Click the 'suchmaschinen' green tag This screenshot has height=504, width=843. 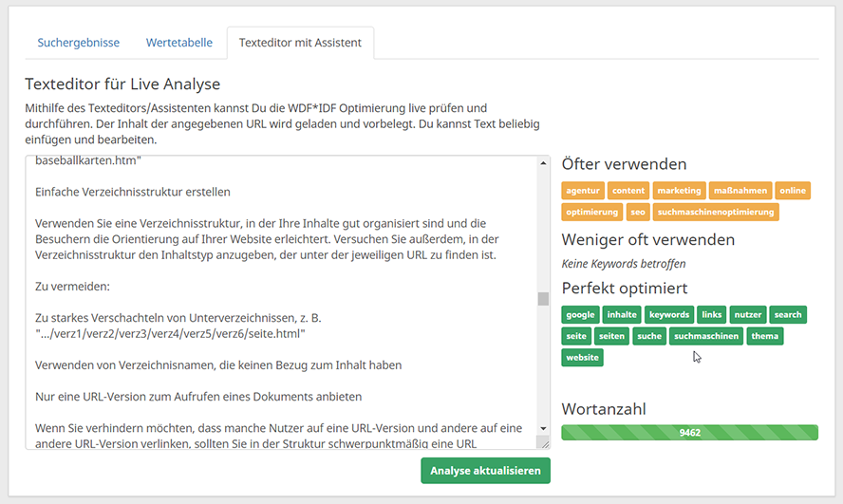[x=705, y=336]
